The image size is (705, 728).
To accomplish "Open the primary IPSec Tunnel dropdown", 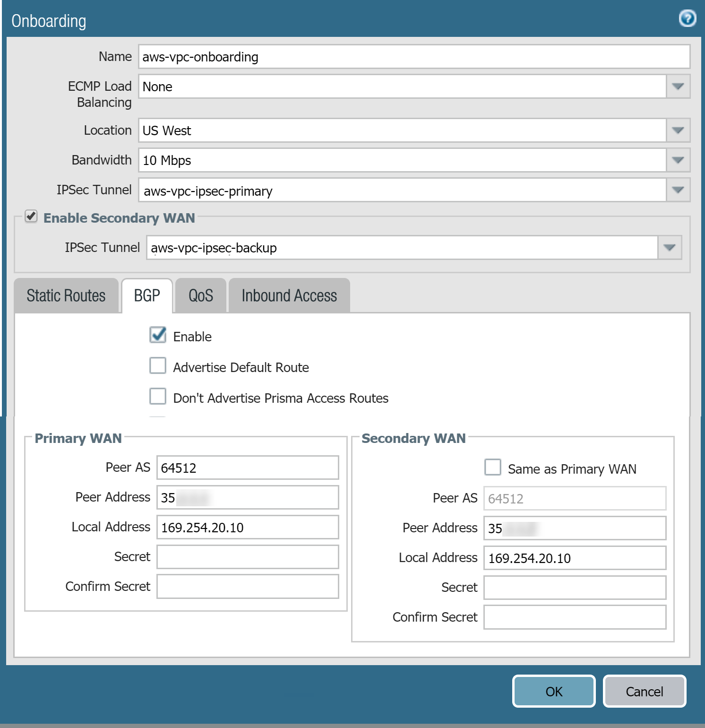I will point(678,190).
